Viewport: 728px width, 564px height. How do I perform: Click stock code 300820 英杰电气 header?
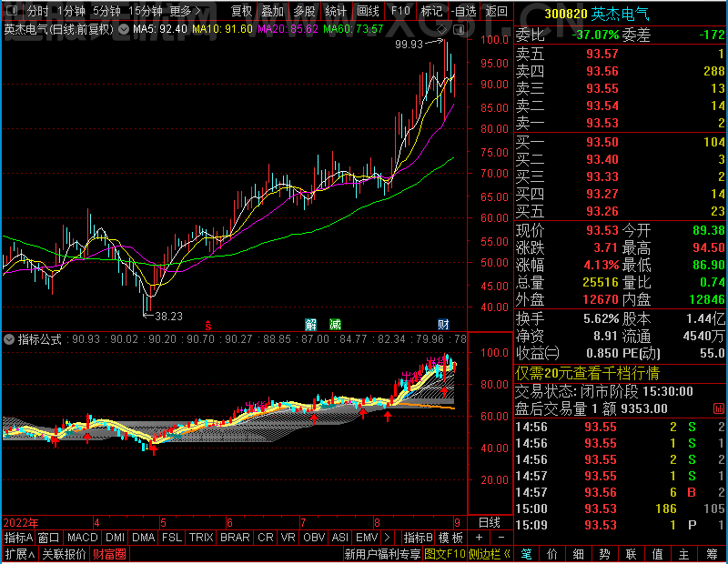tap(597, 15)
